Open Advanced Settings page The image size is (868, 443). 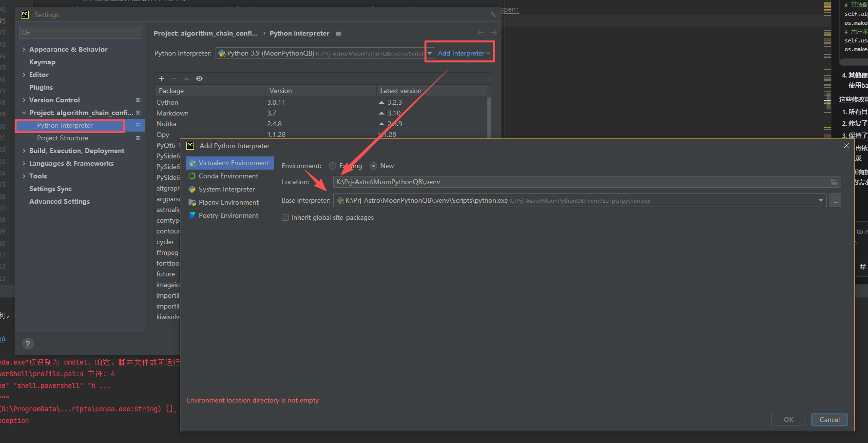[x=59, y=201]
